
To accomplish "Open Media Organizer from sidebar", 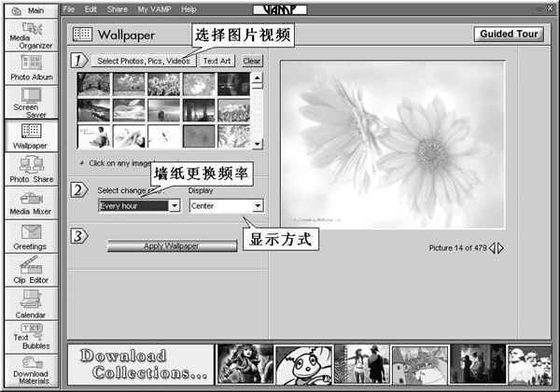I will pyautogui.click(x=32, y=35).
